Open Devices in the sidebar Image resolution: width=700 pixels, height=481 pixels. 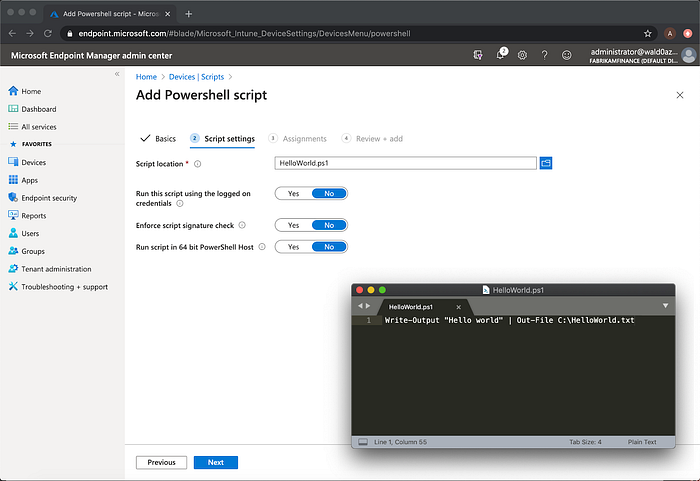pos(27,162)
